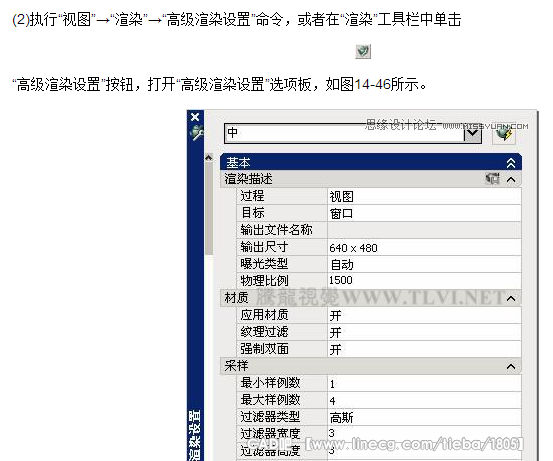553x461 pixels.
Task: Close the render settings palette
Action: (195, 117)
